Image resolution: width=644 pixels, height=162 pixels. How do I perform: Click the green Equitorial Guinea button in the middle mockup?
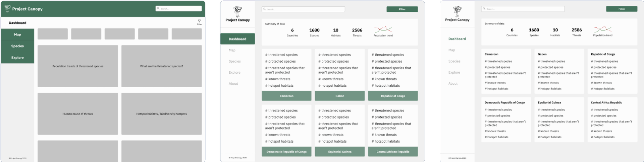click(x=340, y=152)
